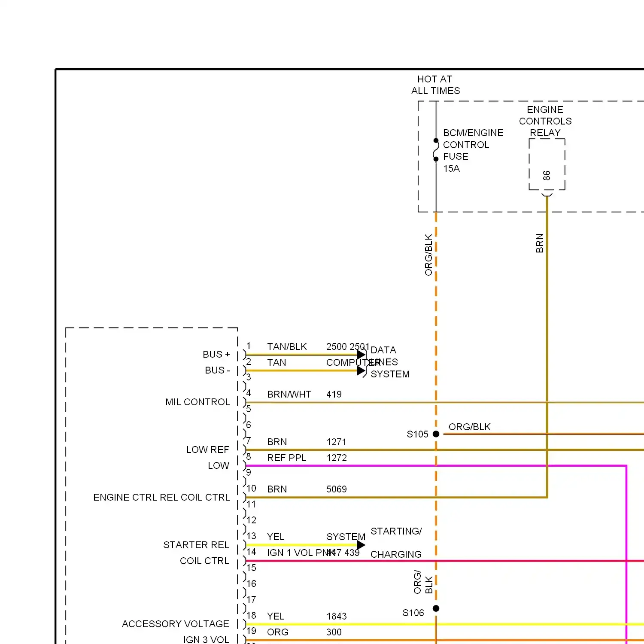Click the arrowhead ending the BUS + wire

[x=361, y=355]
